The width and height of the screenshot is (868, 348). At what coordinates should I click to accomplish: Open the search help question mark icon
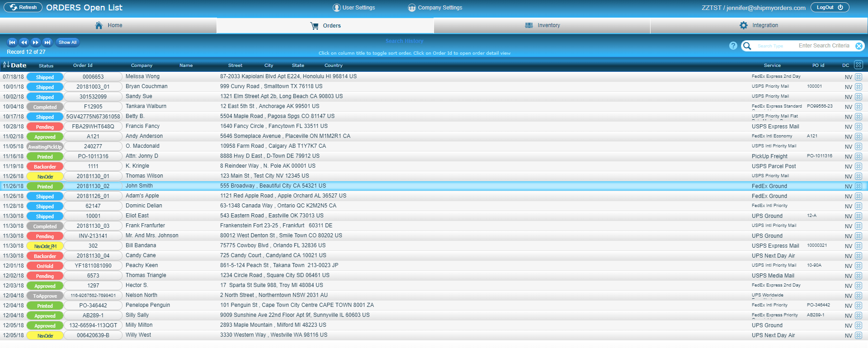click(733, 46)
